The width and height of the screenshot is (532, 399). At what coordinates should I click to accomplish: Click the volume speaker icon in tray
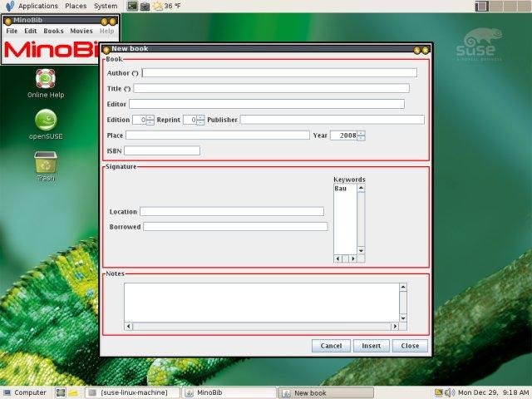click(x=449, y=392)
